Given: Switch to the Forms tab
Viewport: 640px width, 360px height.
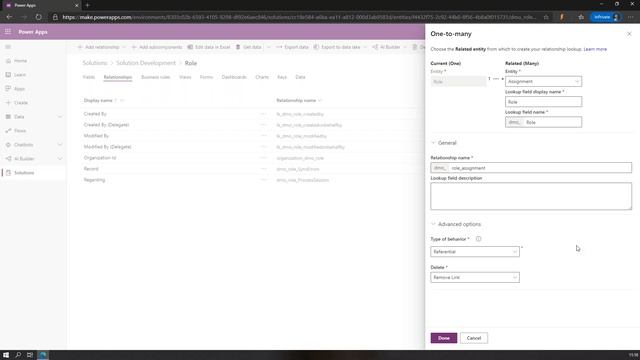Looking at the screenshot, I should pos(206,77).
